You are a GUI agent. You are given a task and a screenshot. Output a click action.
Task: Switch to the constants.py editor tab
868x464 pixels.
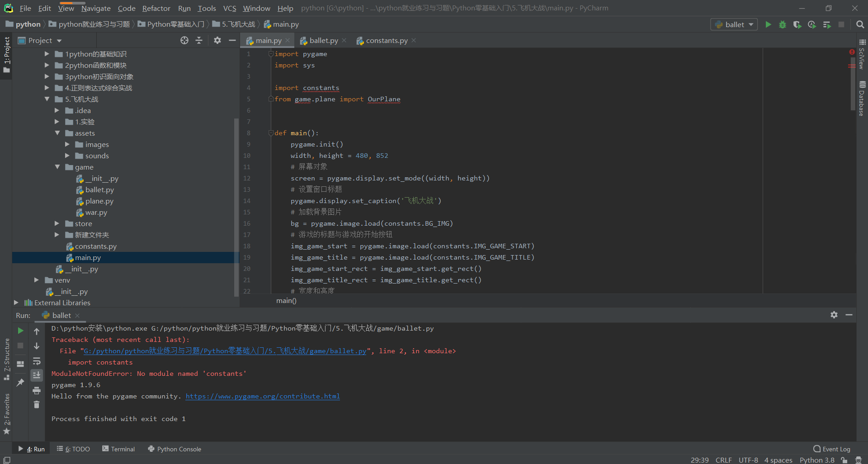coord(387,40)
